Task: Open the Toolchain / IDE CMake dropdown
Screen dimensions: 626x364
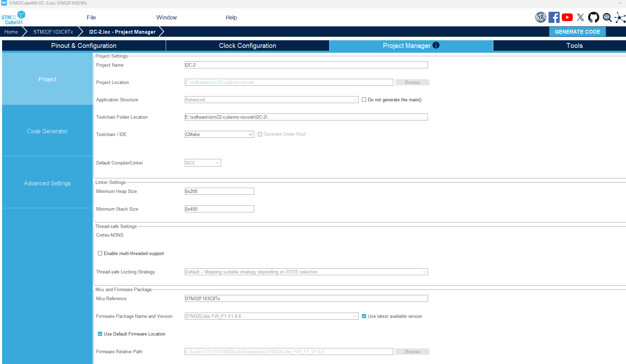Action: pos(219,134)
